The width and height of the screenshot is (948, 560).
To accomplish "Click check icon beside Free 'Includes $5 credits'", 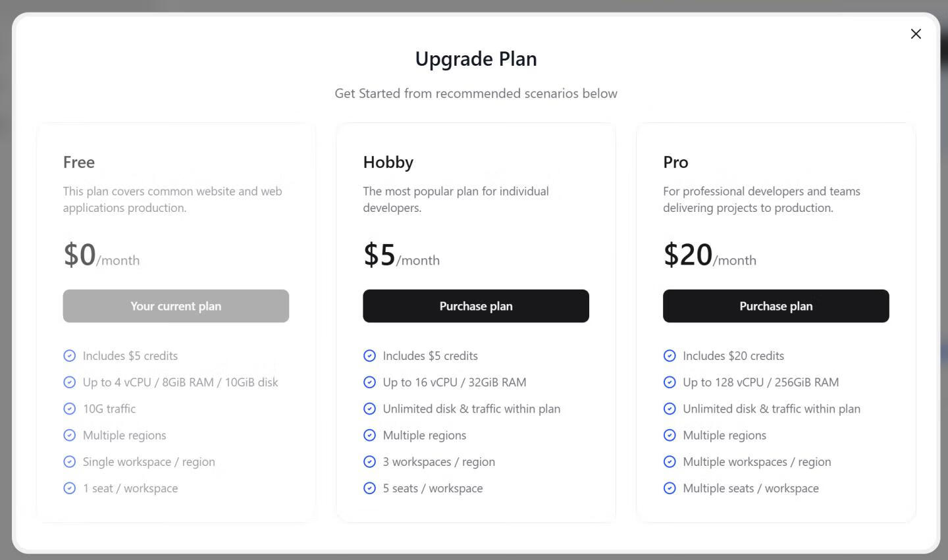I will click(69, 356).
